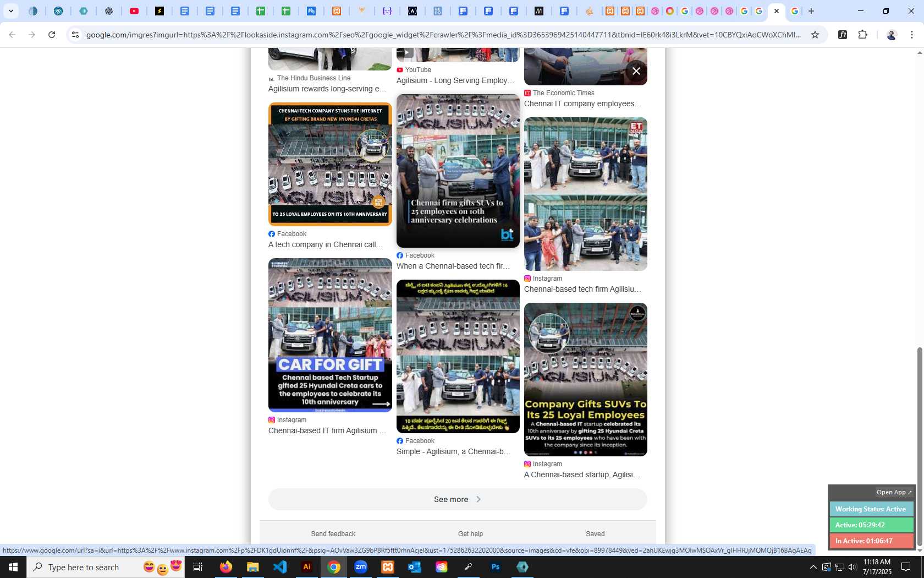Switch to the first green Google Sheets tab
This screenshot has height=578, width=924.
[261, 11]
